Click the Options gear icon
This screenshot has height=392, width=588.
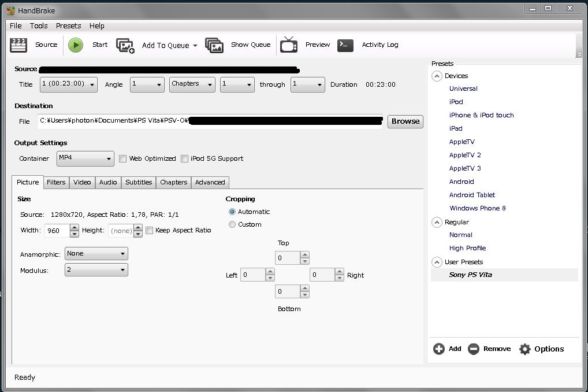(x=524, y=349)
